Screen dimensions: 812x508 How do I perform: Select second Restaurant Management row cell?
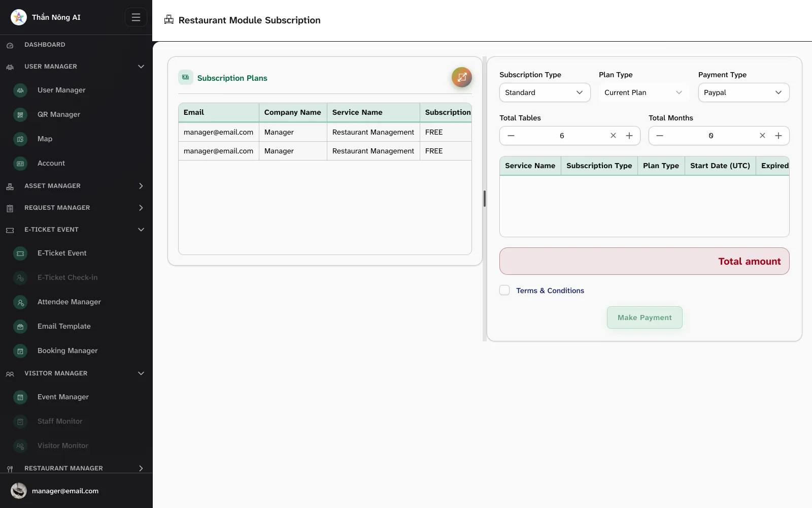[x=373, y=151]
